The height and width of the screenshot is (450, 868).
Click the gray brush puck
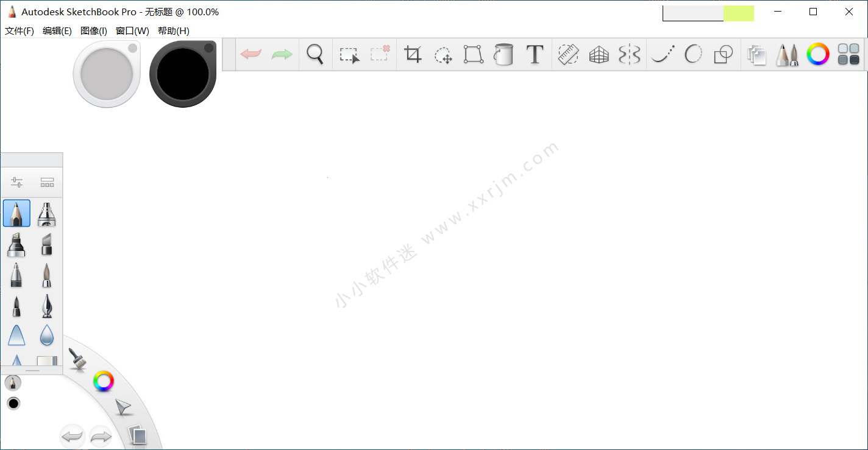pyautogui.click(x=107, y=74)
